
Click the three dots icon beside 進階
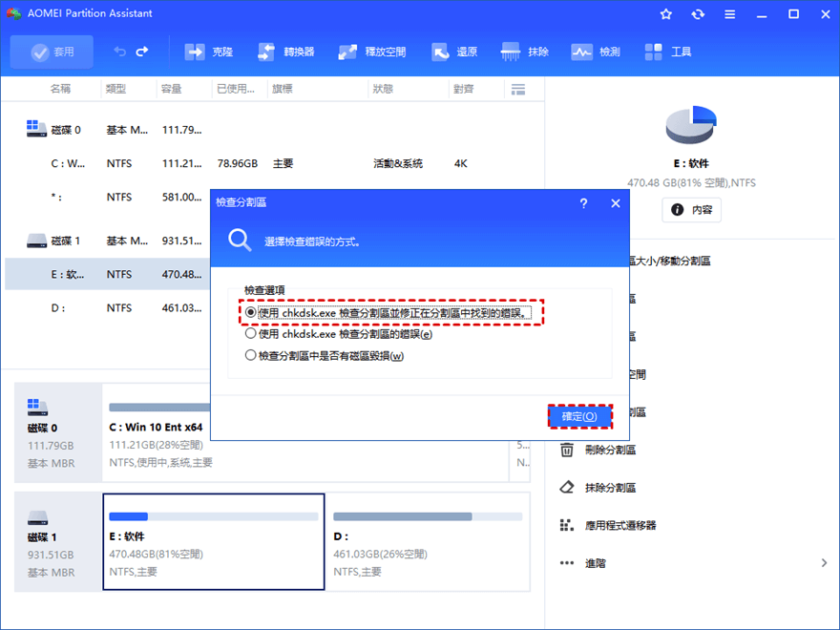(567, 562)
